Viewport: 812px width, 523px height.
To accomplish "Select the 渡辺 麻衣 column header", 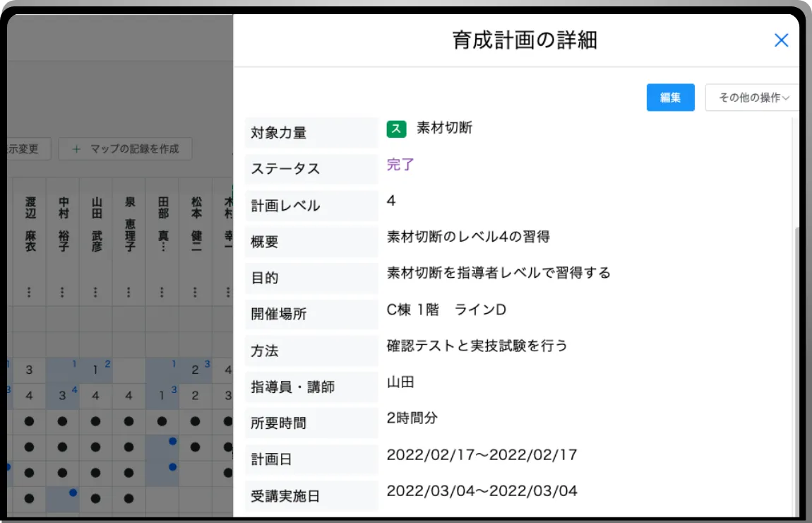I will click(x=30, y=224).
